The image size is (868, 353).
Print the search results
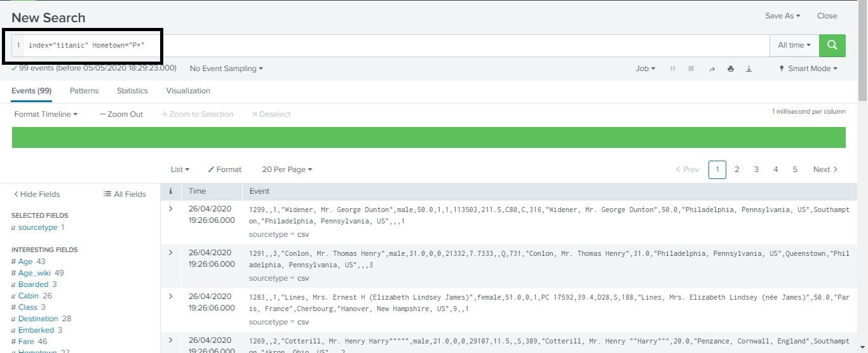point(730,69)
